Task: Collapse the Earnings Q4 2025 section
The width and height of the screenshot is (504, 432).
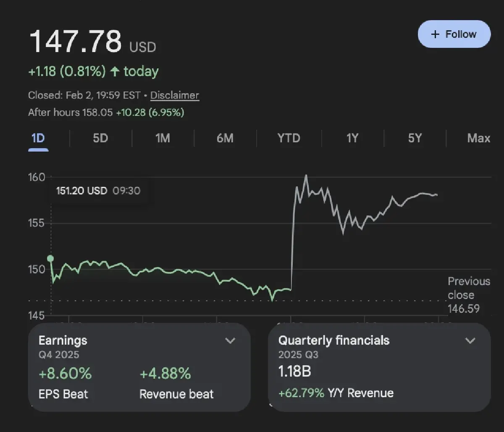Action: point(230,340)
